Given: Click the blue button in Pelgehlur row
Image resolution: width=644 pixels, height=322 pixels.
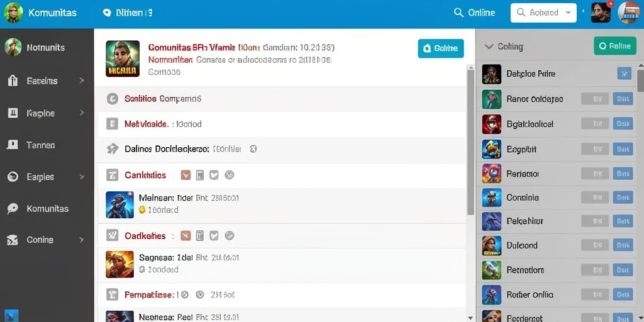Looking at the screenshot, I should (x=623, y=221).
